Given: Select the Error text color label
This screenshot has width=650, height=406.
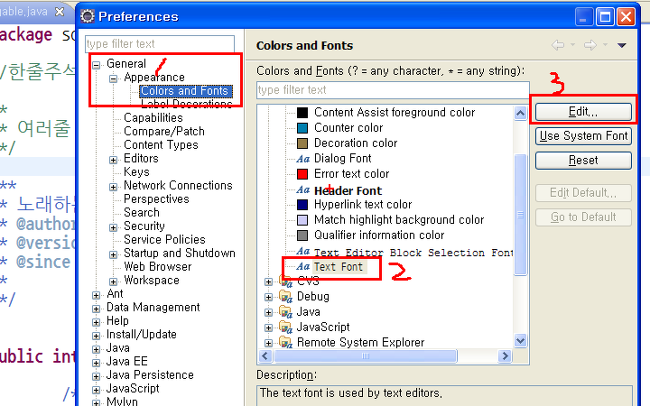Looking at the screenshot, I should pyautogui.click(x=352, y=174).
